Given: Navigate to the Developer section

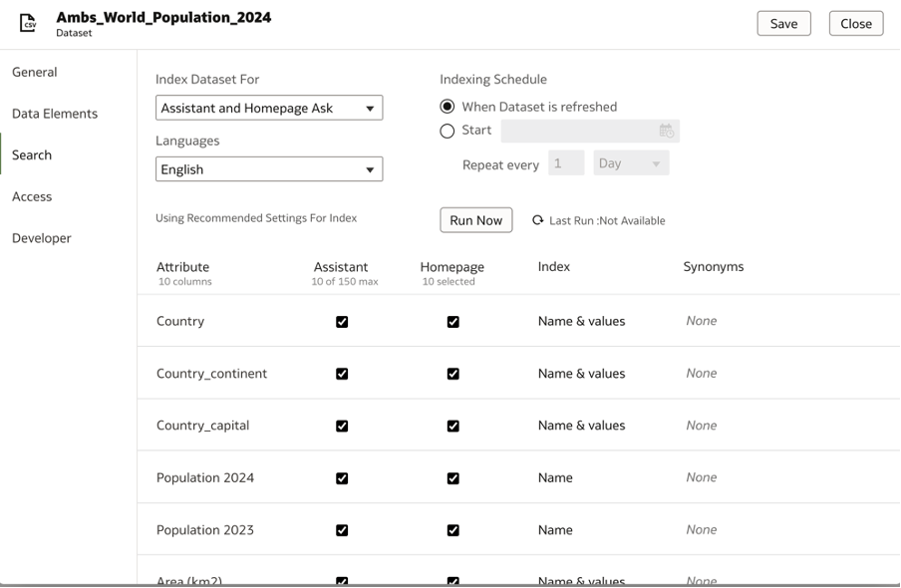Looking at the screenshot, I should click(40, 238).
